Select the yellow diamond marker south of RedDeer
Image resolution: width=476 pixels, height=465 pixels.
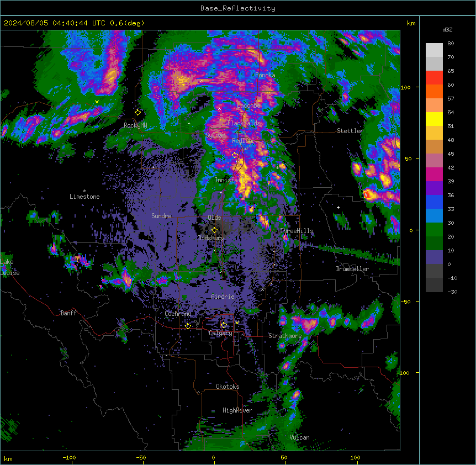235,155
